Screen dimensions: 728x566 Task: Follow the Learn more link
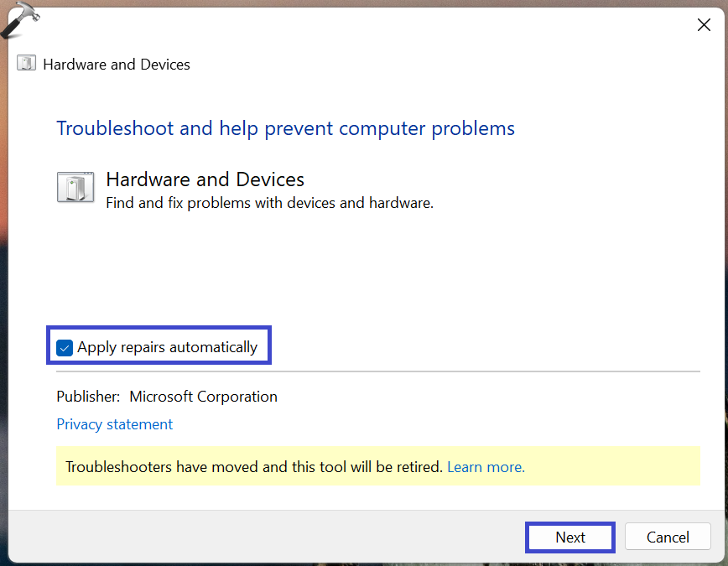[x=486, y=467]
